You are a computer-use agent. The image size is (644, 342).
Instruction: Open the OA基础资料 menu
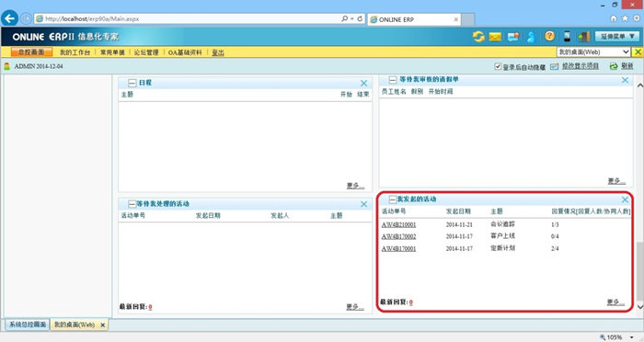[x=185, y=52]
